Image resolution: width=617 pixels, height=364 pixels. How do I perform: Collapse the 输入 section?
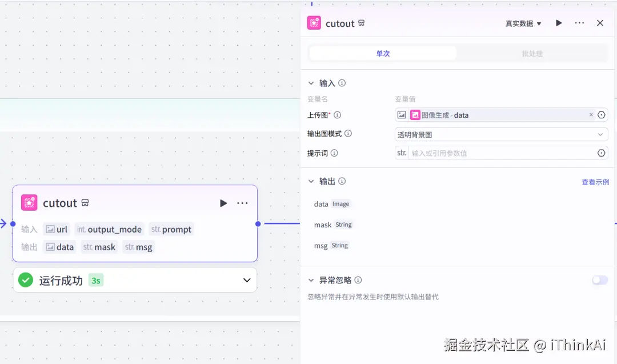coord(311,83)
